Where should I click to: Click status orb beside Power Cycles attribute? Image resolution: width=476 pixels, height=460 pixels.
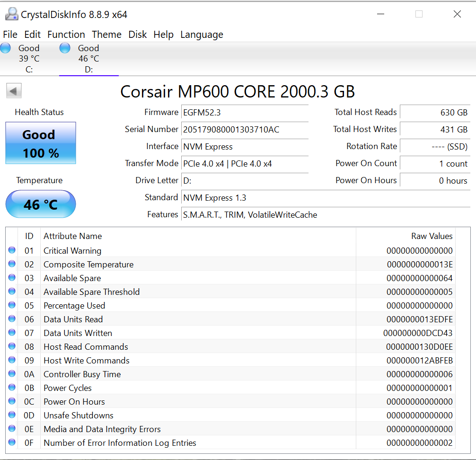(12, 388)
